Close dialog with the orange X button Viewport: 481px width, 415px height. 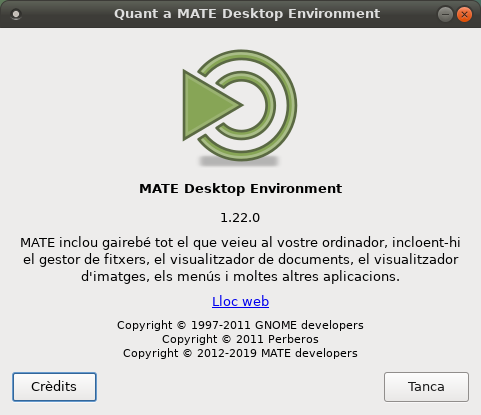pyautogui.click(x=464, y=14)
